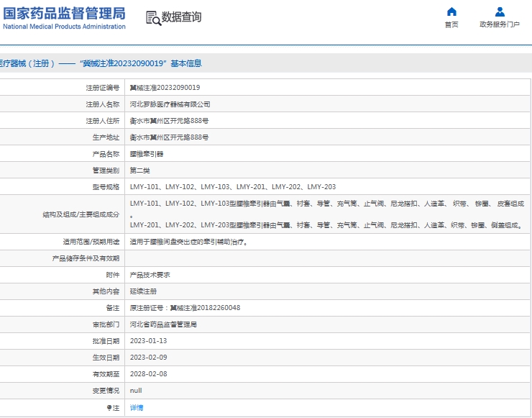This screenshot has width=532, height=418.
Task: Click the 生产地址 address value
Action: [x=169, y=137]
